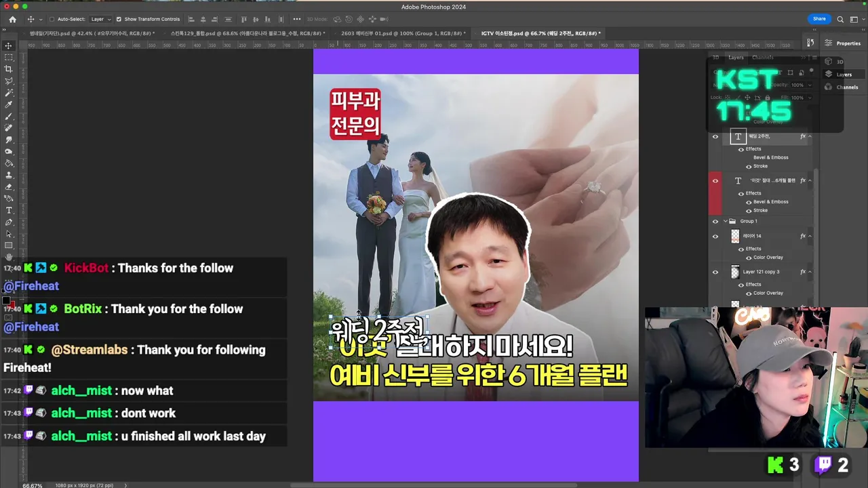The width and height of the screenshot is (868, 488).
Task: Click the zoom level 66.67% field
Action: pyautogui.click(x=33, y=485)
